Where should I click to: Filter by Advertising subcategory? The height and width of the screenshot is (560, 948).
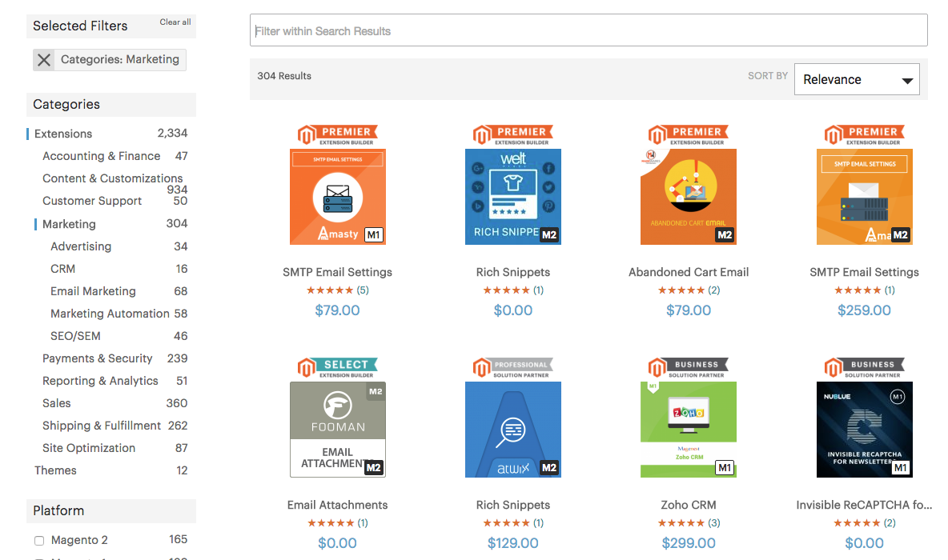(81, 246)
